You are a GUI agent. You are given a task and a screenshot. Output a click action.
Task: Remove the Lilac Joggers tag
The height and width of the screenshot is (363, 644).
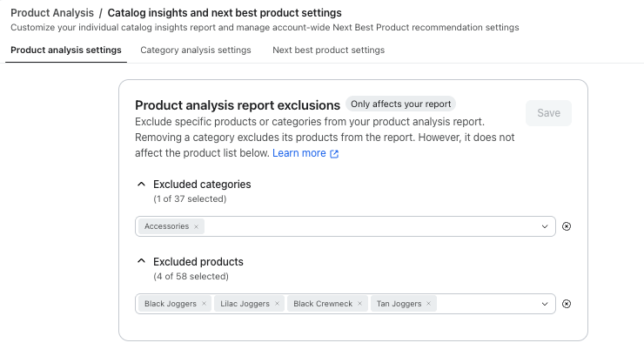tap(277, 304)
